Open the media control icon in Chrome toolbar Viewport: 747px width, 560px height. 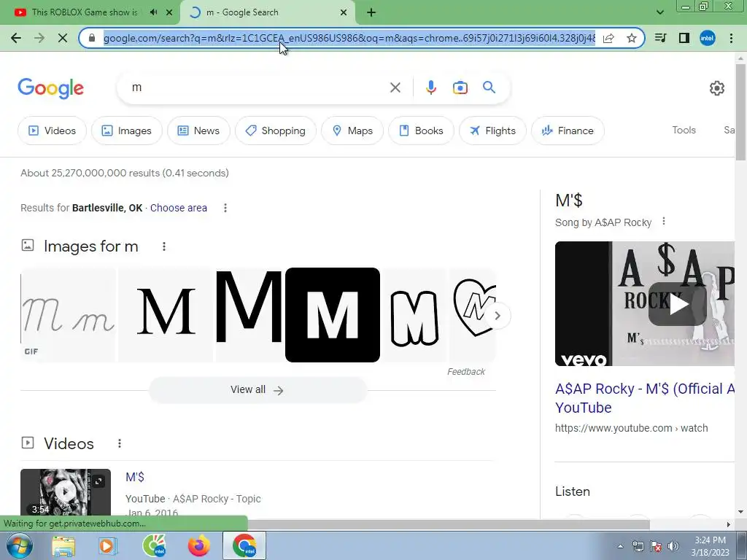661,38
